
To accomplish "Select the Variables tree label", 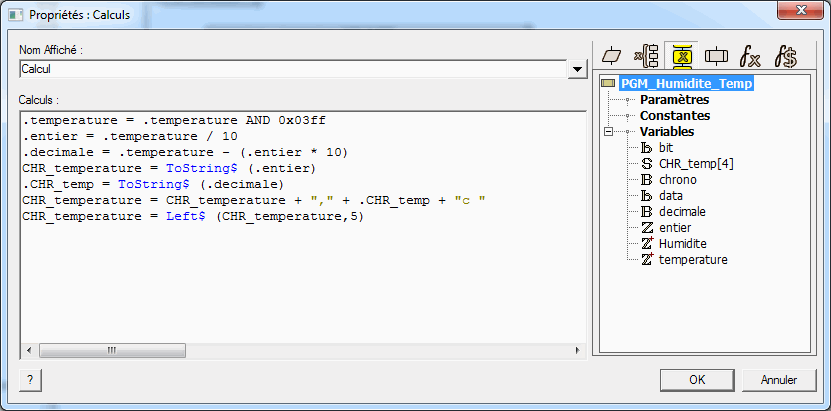I will tap(667, 131).
